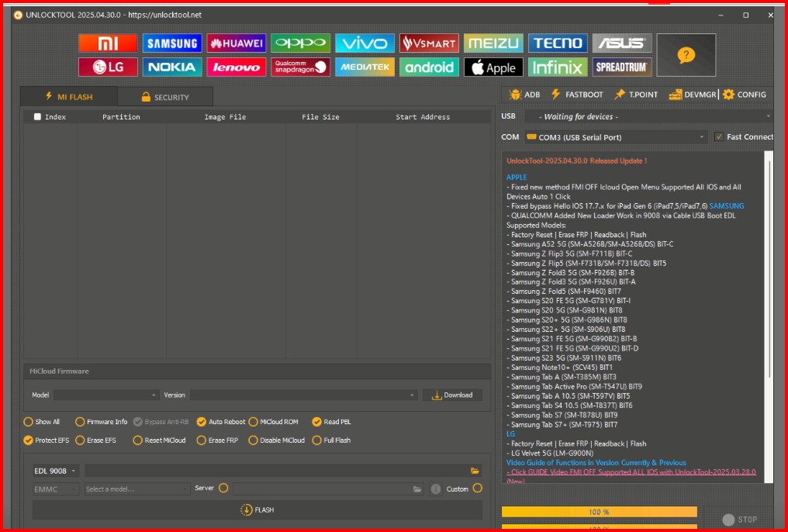Open the MiCloud Model dropdown
Screen dimensions: 788x532
(x=106, y=395)
